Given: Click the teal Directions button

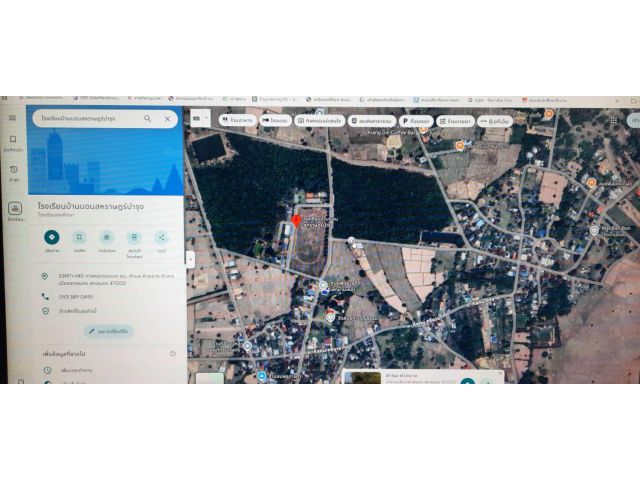Looking at the screenshot, I should (x=52, y=237).
